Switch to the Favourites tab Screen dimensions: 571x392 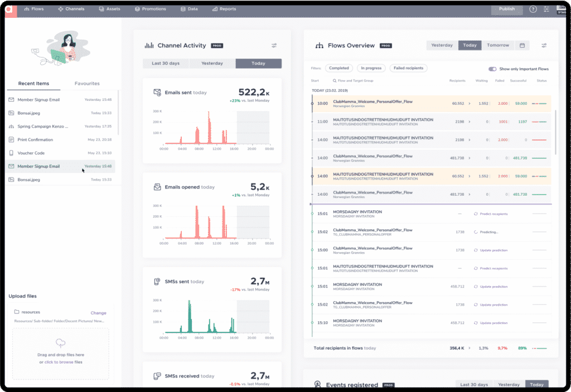coord(87,84)
